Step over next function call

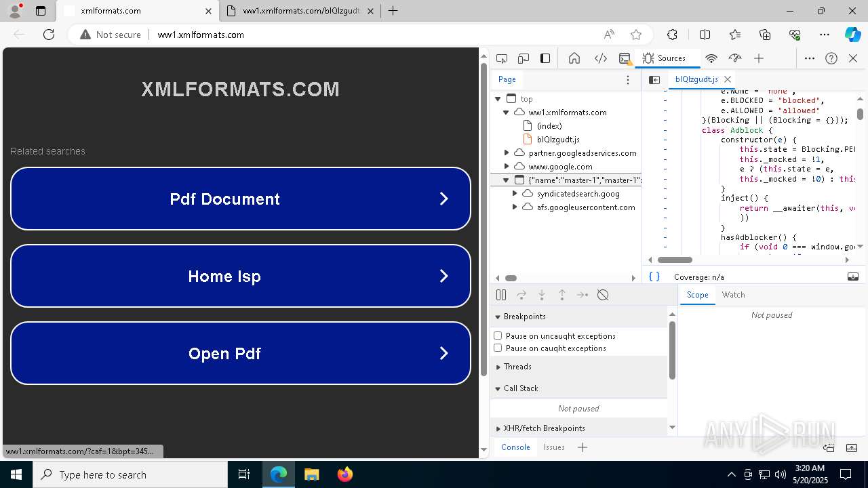[521, 295]
